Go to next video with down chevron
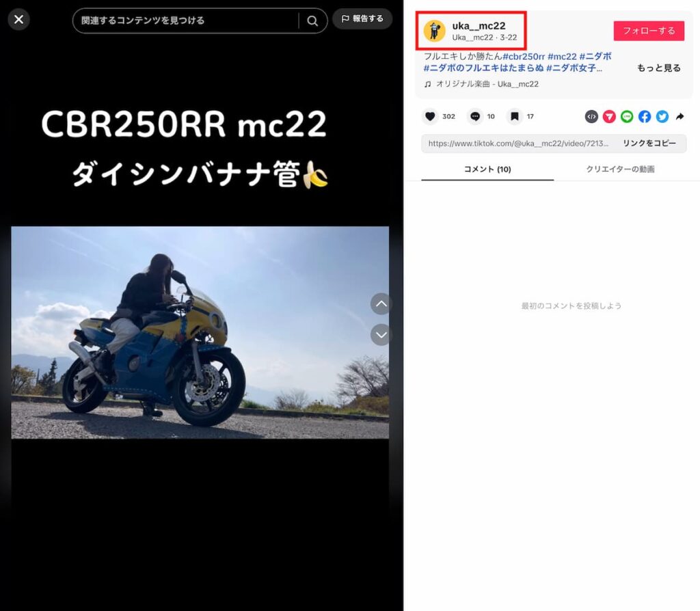This screenshot has height=611, width=700. [381, 334]
